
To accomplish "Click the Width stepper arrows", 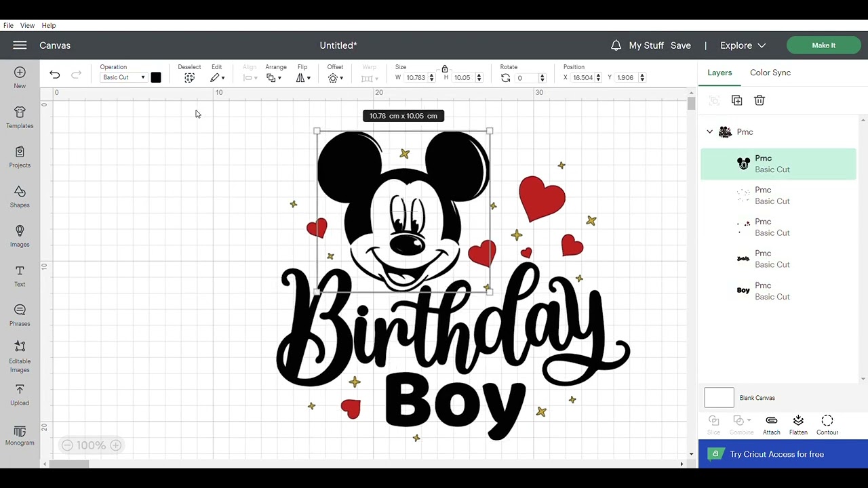I will [431, 78].
